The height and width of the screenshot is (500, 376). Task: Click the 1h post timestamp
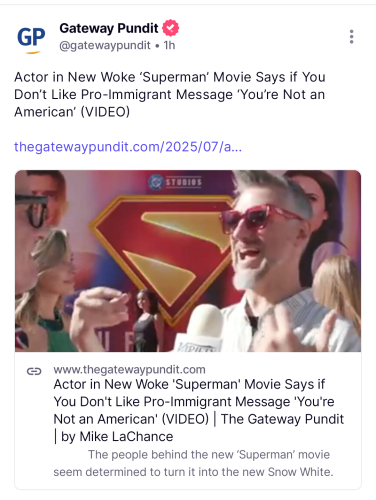coord(169,45)
